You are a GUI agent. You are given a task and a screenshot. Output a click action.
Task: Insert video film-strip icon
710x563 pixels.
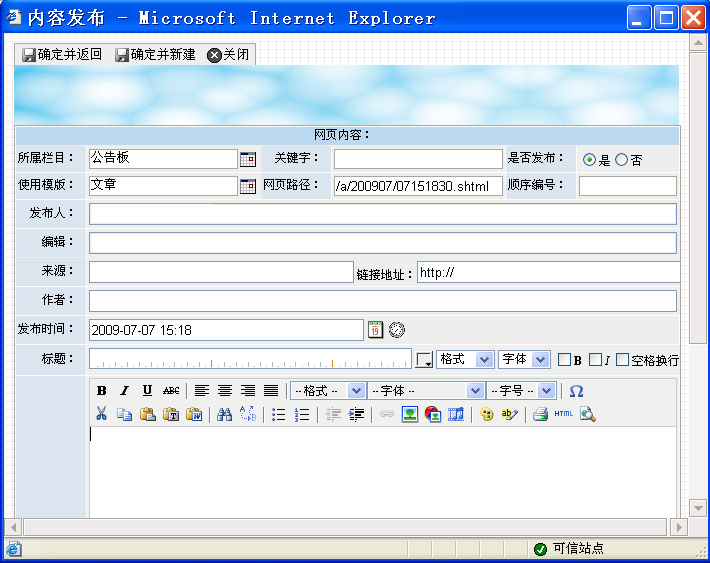456,414
